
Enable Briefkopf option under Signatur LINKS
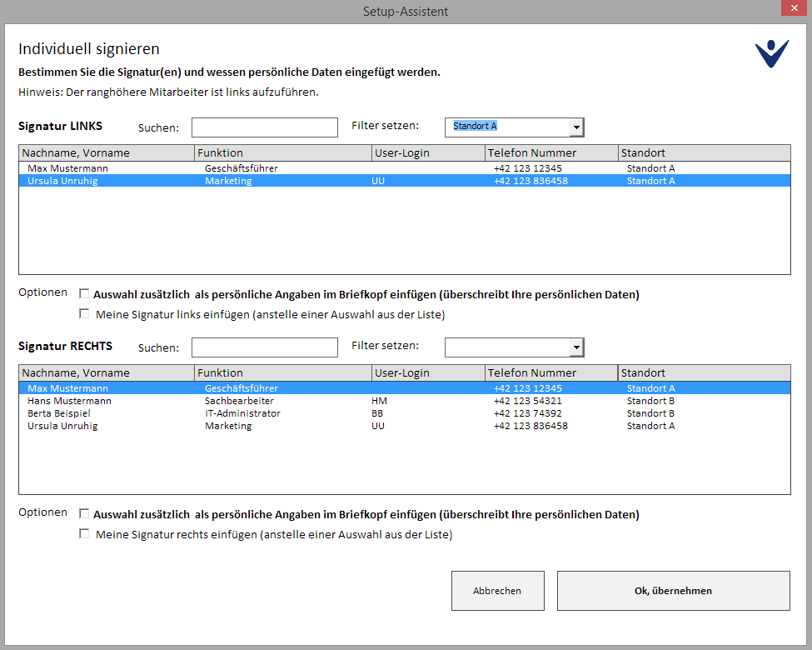pyautogui.click(x=84, y=294)
